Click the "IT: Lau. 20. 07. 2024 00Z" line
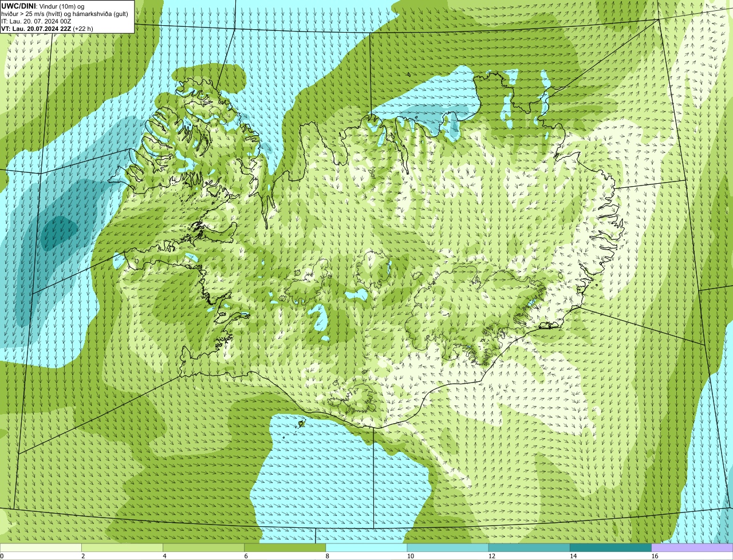Screen dimensions: 733x560 [37, 21]
